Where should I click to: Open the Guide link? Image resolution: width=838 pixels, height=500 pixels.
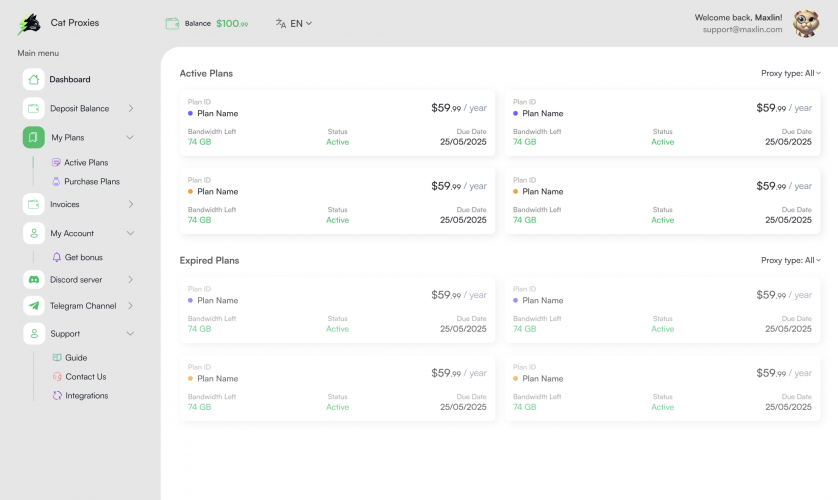76,357
